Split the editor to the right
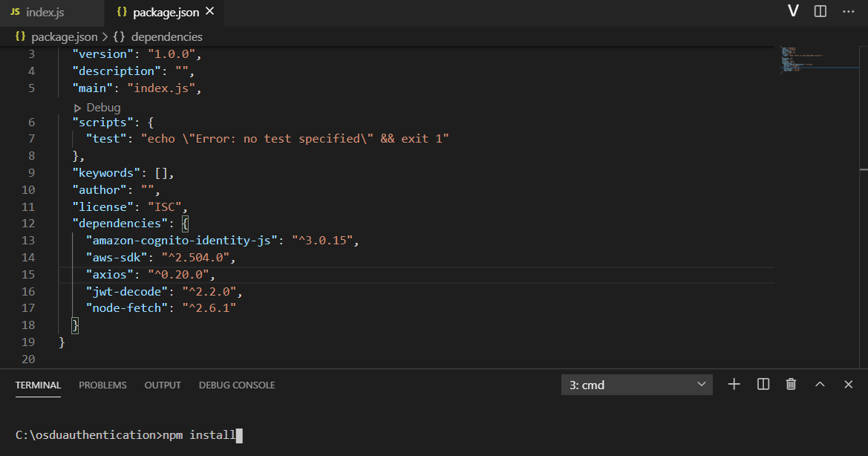The height and width of the screenshot is (456, 868). click(820, 11)
